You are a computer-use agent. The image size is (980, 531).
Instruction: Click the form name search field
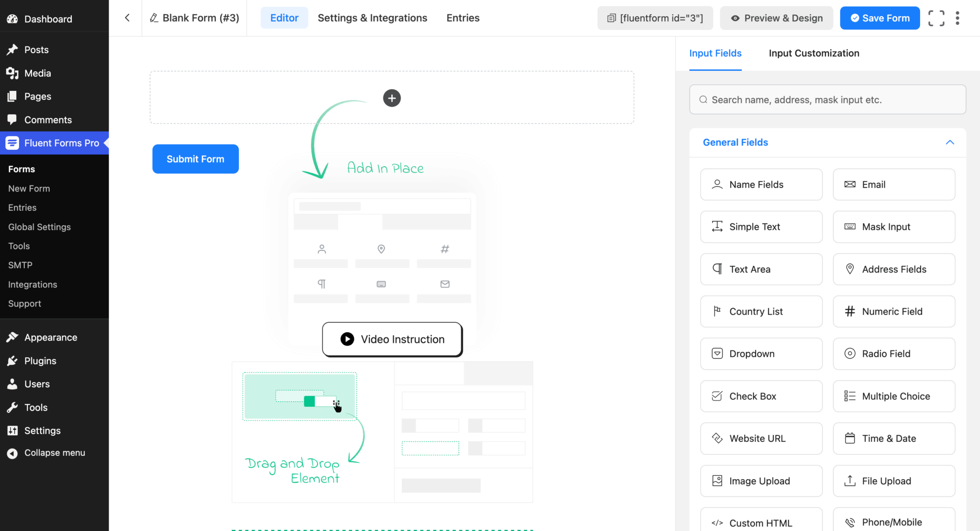(x=827, y=100)
